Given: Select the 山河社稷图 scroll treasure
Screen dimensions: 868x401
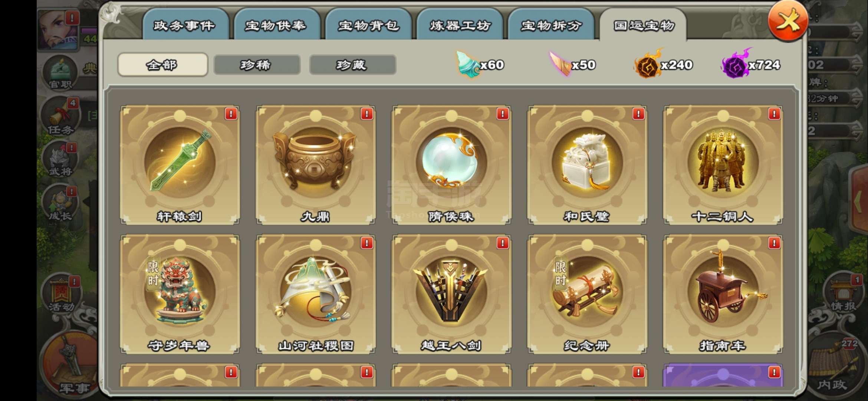Looking at the screenshot, I should tap(315, 294).
